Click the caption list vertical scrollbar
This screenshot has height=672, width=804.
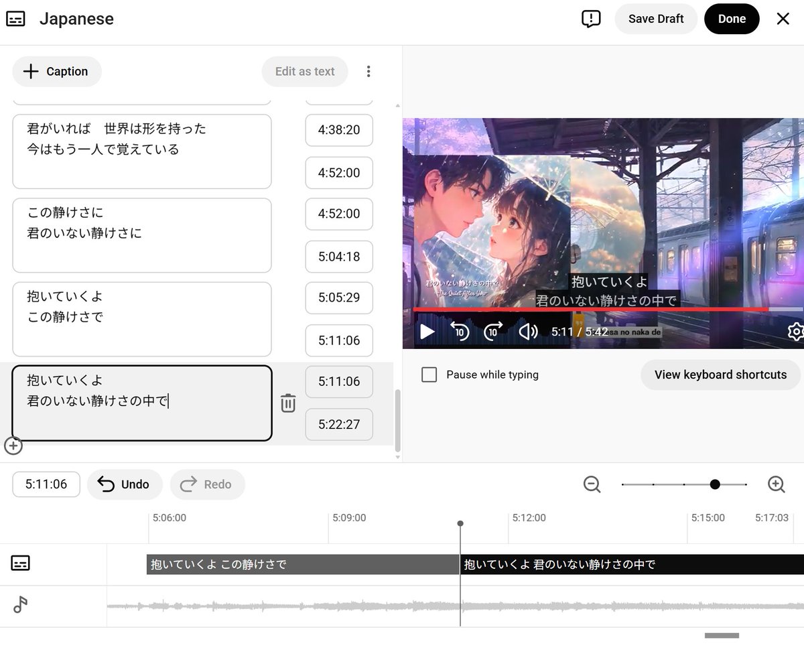coord(398,420)
